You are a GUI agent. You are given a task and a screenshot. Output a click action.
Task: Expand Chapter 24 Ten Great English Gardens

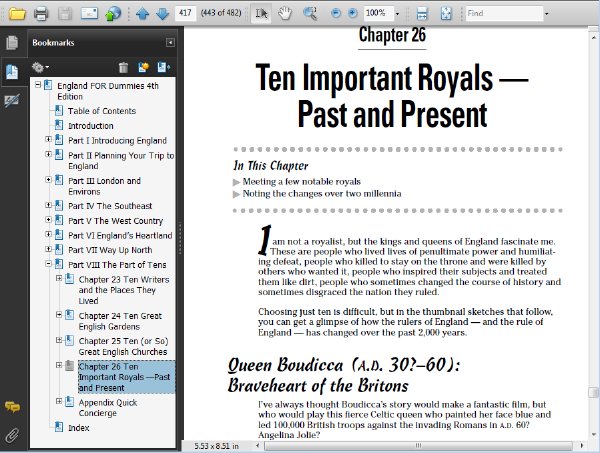(59, 314)
